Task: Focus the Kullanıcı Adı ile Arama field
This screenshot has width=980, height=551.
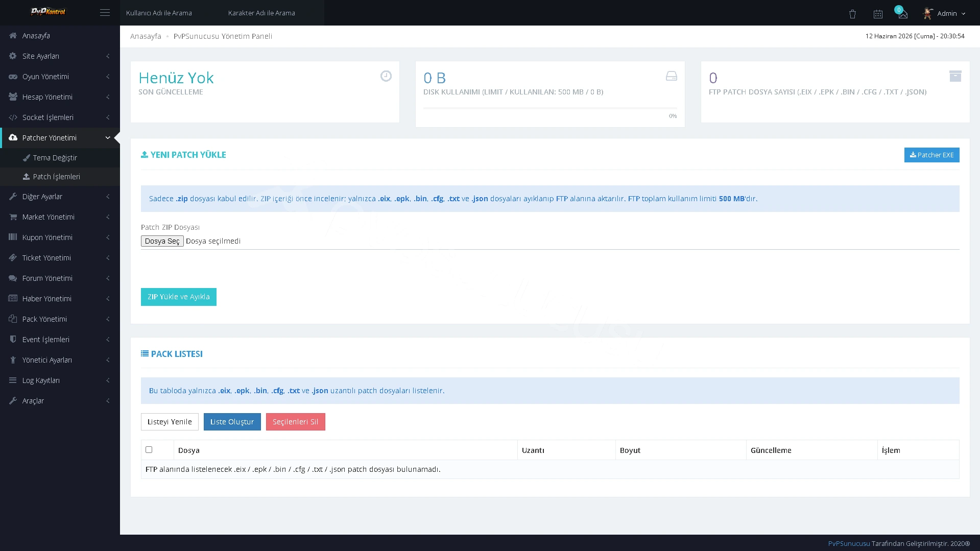Action: (171, 13)
